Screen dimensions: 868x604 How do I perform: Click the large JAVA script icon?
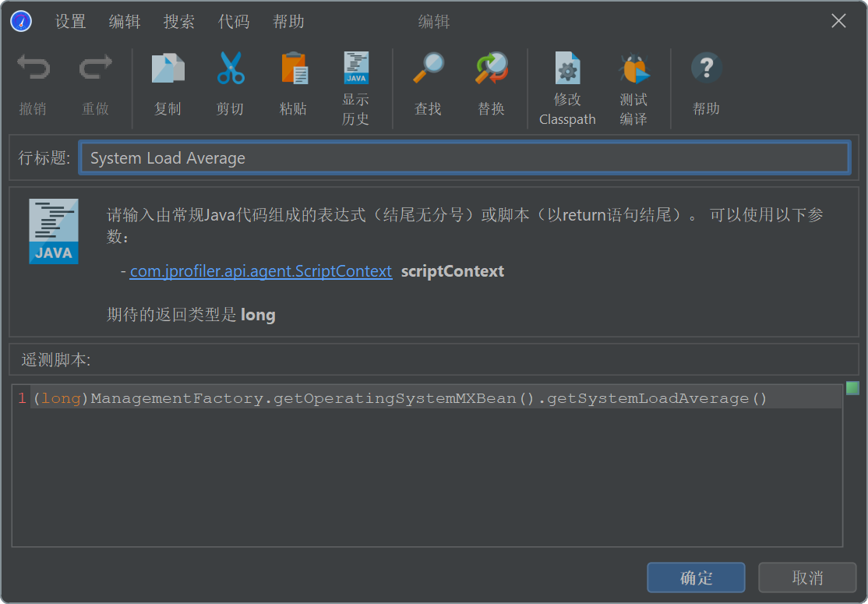point(54,231)
